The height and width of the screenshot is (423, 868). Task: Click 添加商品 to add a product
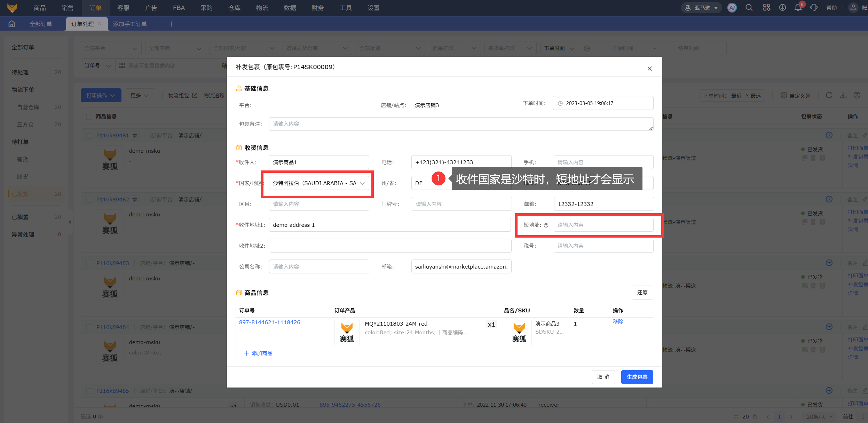258,353
